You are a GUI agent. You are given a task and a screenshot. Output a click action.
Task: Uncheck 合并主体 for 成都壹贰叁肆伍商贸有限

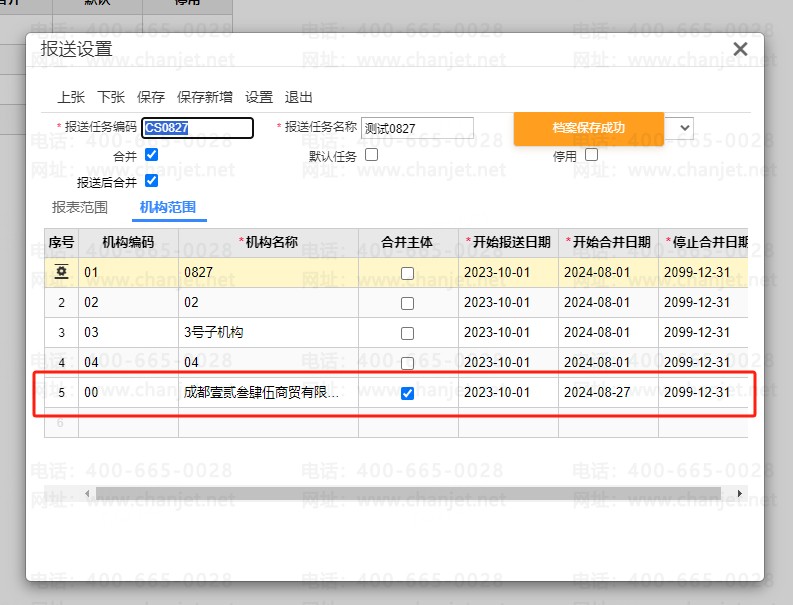point(407,393)
